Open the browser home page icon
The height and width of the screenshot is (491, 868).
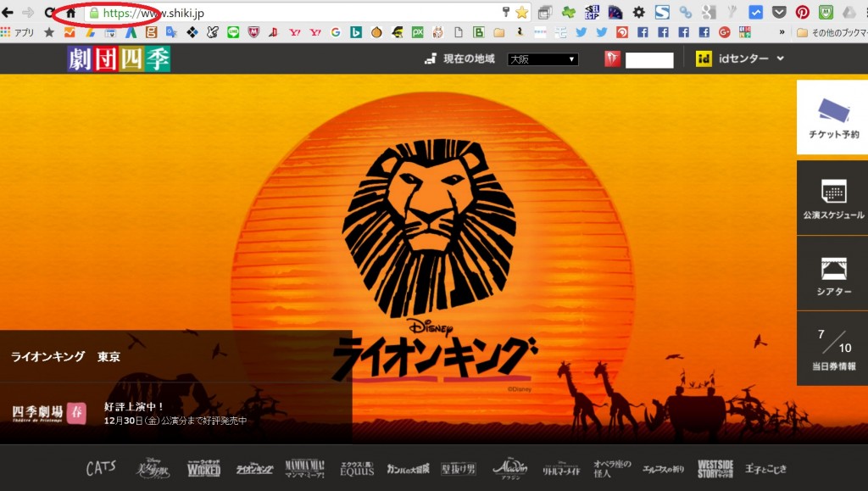[70, 12]
